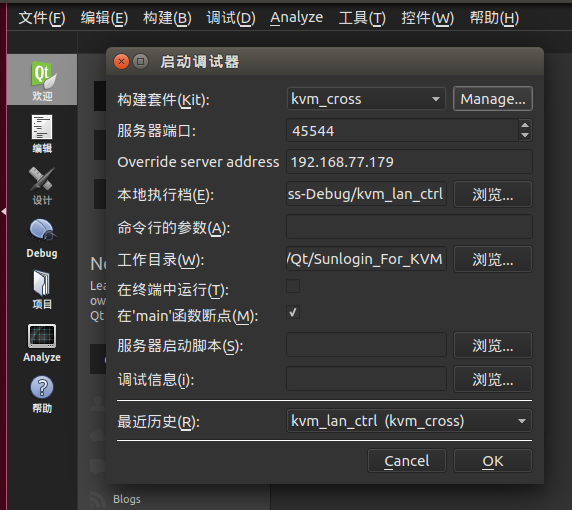Image resolution: width=572 pixels, height=510 pixels.
Task: Toggle the sidebar with the left-edge arrow
Action: 4,211
